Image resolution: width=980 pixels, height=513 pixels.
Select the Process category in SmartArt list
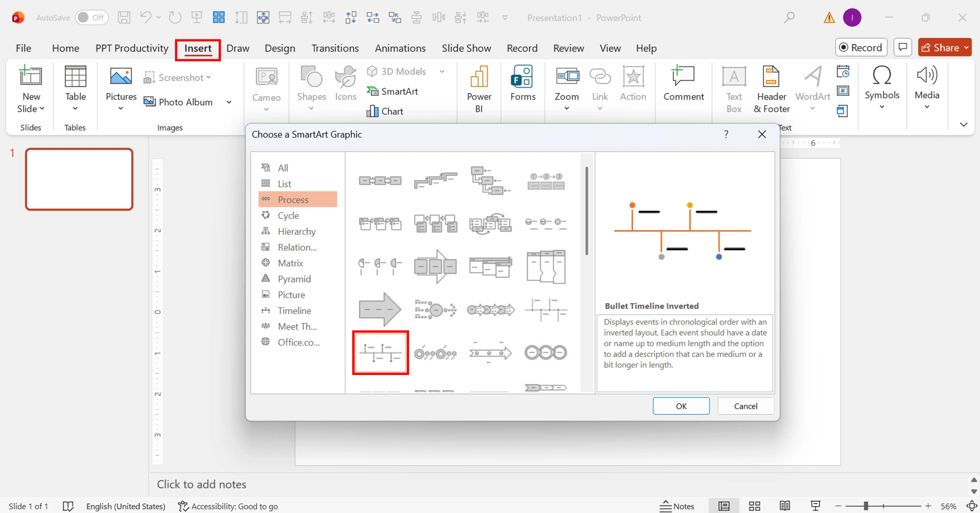[298, 199]
